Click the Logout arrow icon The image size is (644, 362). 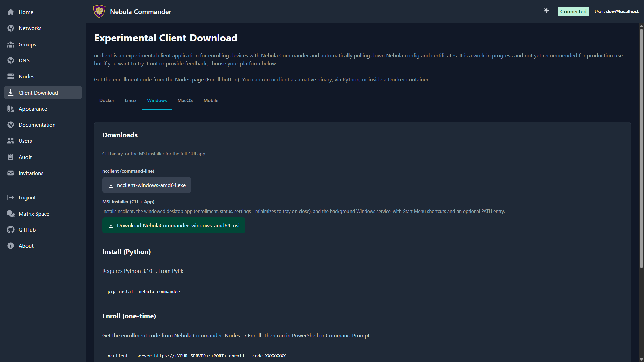tap(11, 197)
